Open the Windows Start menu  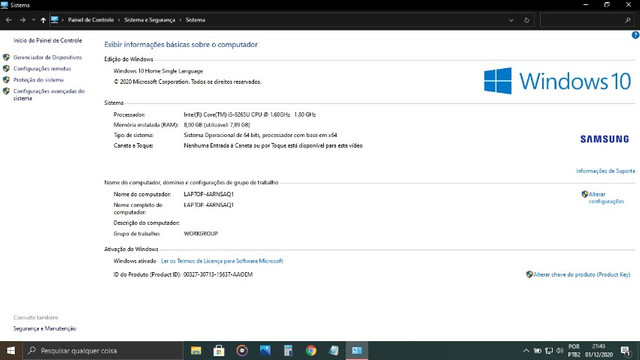pyautogui.click(x=11, y=351)
